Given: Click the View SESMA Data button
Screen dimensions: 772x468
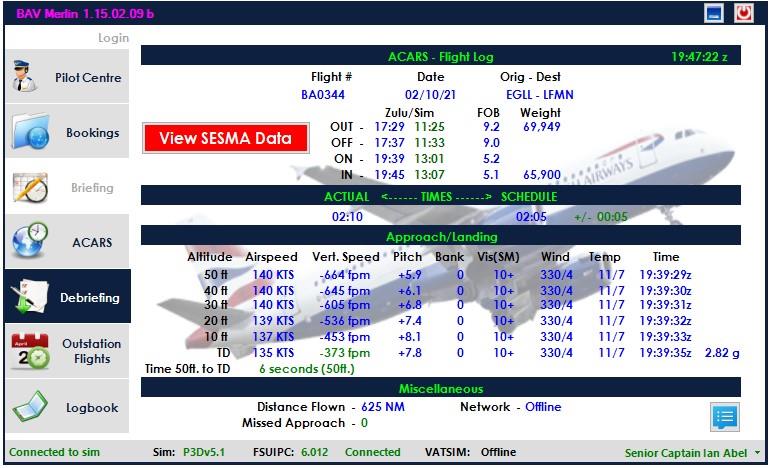Looking at the screenshot, I should pos(226,138).
